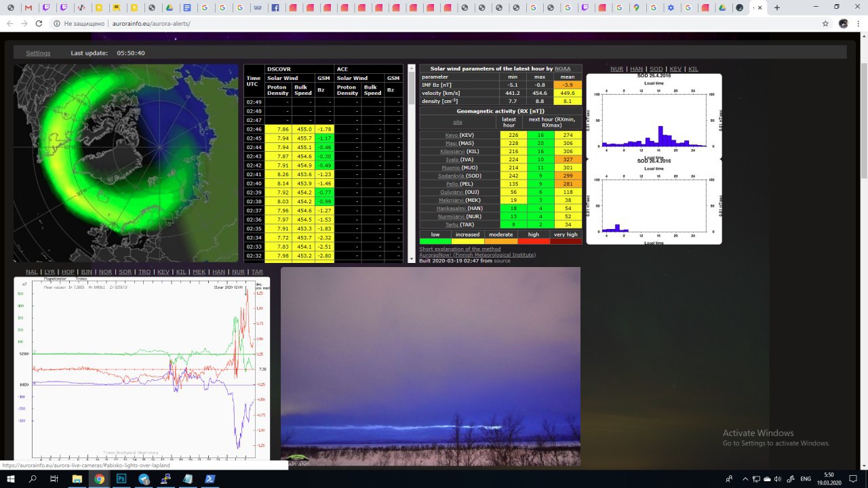Switch magnetometer to LYR station
Image resolution: width=868 pixels, height=488 pixels.
pyautogui.click(x=50, y=272)
